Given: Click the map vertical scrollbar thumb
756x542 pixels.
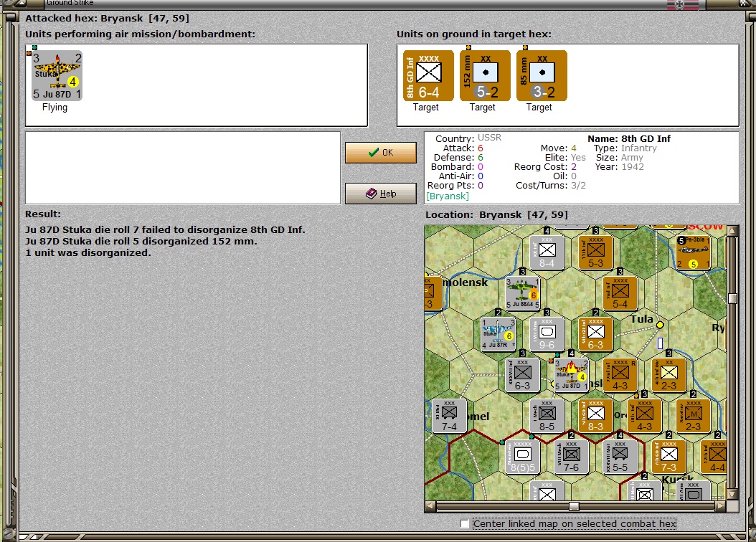Looking at the screenshot, I should [x=732, y=298].
